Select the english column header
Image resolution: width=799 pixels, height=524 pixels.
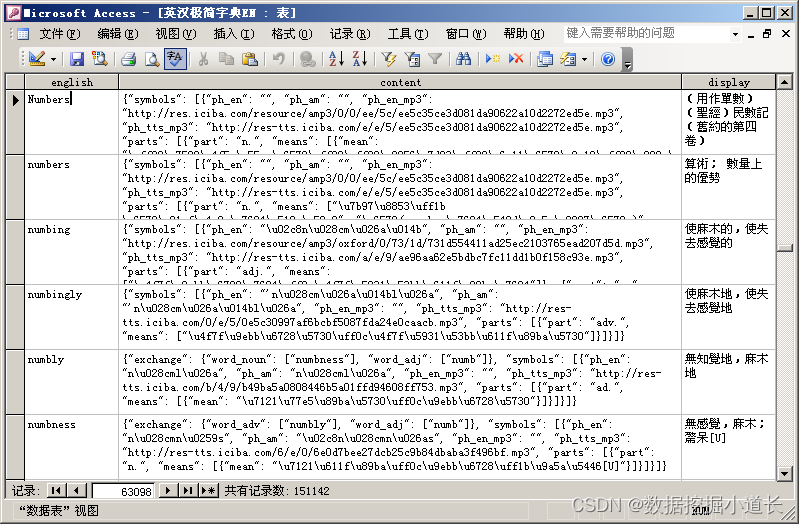[x=72, y=82]
